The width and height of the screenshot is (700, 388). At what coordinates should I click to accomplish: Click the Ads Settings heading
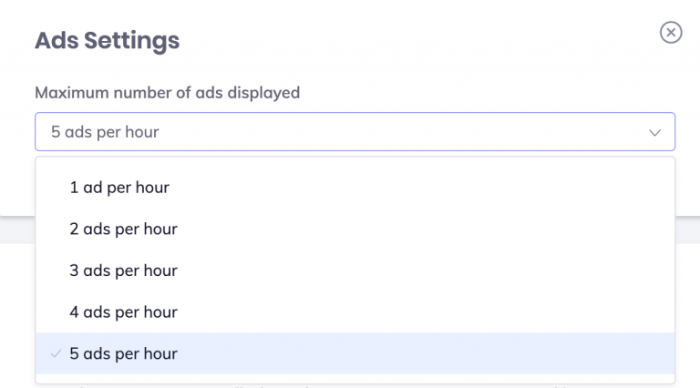[x=107, y=41]
